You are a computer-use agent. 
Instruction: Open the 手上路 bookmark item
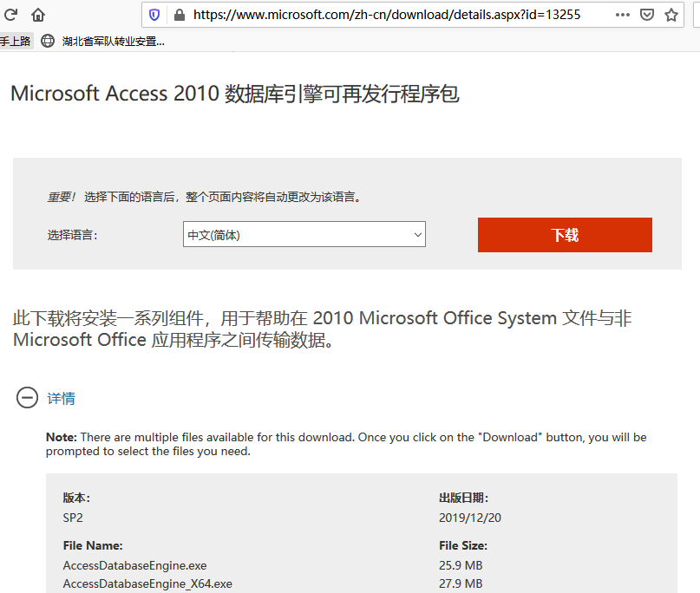point(15,41)
